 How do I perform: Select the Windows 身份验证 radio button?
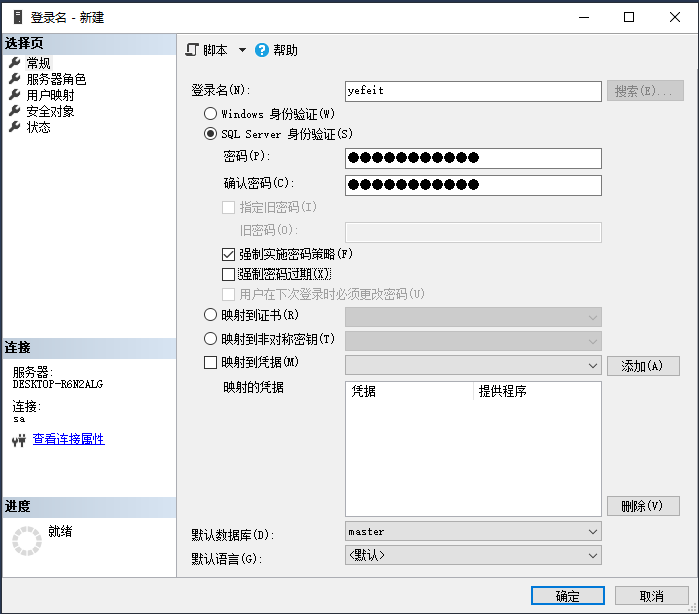[210, 114]
